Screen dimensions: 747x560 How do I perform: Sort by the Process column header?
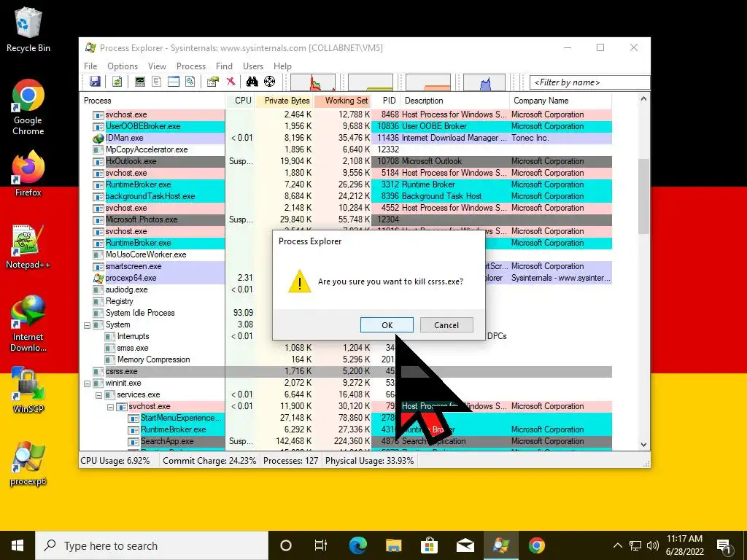152,101
